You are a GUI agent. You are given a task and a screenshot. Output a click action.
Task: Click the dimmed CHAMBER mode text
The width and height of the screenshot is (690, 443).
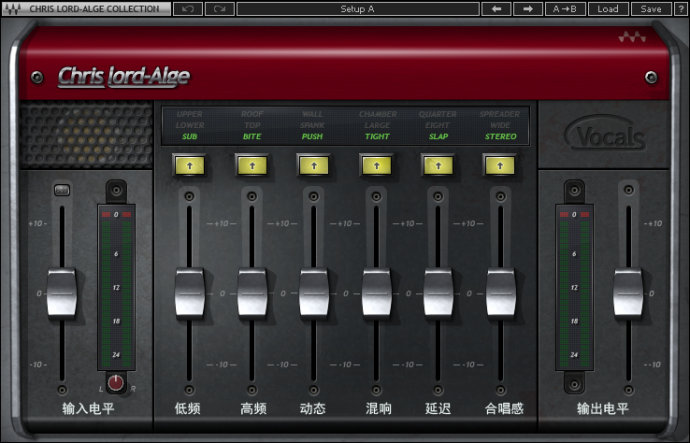tap(378, 114)
